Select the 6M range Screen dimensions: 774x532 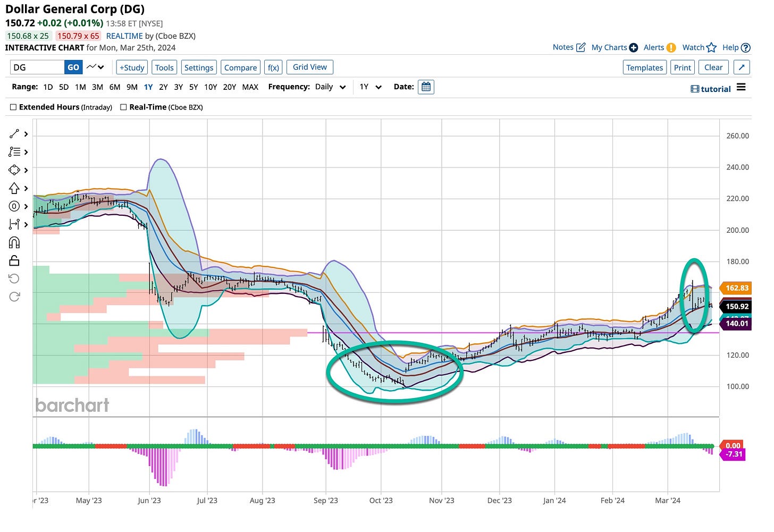pos(115,87)
